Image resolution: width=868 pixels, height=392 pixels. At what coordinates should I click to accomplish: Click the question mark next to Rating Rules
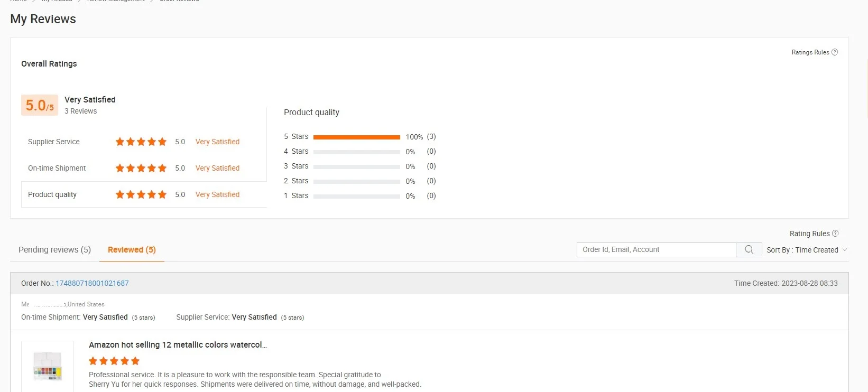(x=835, y=234)
